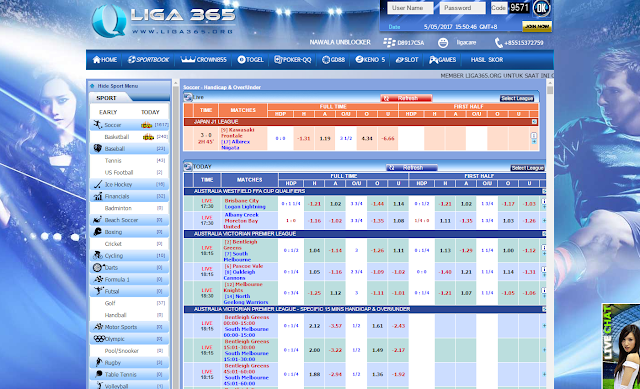Click the Liga 365 logo
Viewport: 640px width, 389px height.
coord(164,20)
